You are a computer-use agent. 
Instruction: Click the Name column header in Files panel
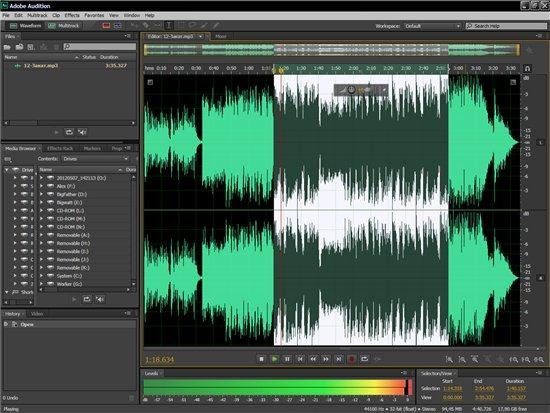point(11,57)
